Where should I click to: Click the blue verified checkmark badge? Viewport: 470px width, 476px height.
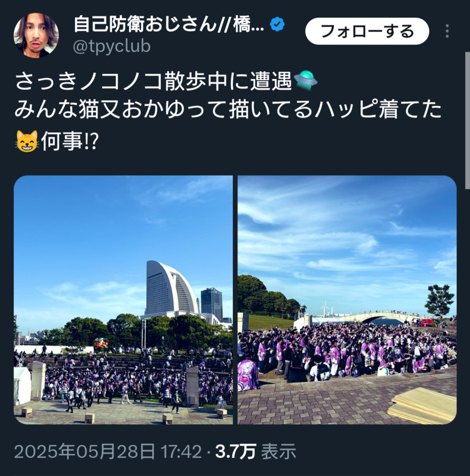(277, 24)
